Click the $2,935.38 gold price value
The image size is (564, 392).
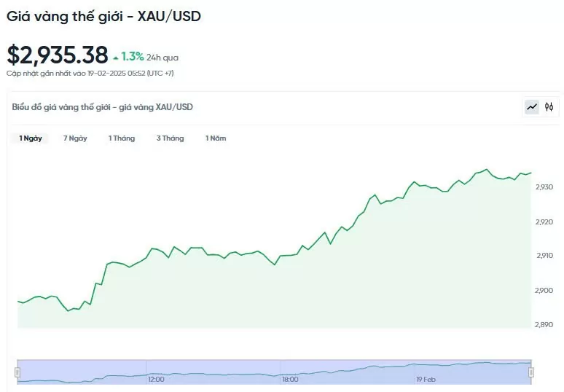[x=58, y=55]
